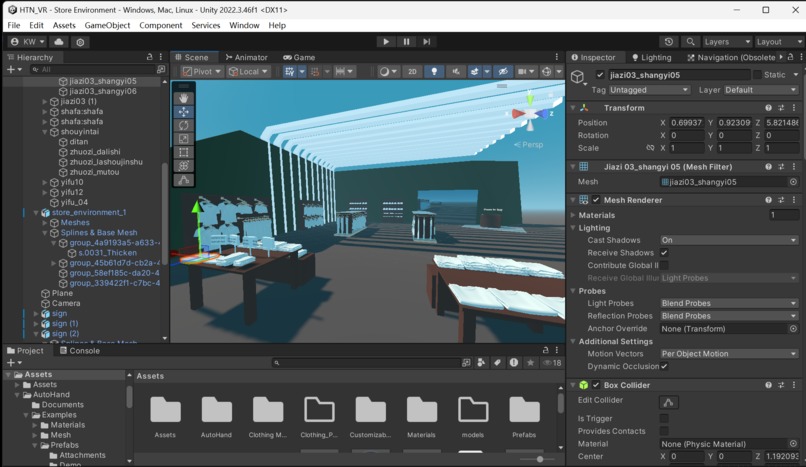Open the Window menu

tap(244, 25)
